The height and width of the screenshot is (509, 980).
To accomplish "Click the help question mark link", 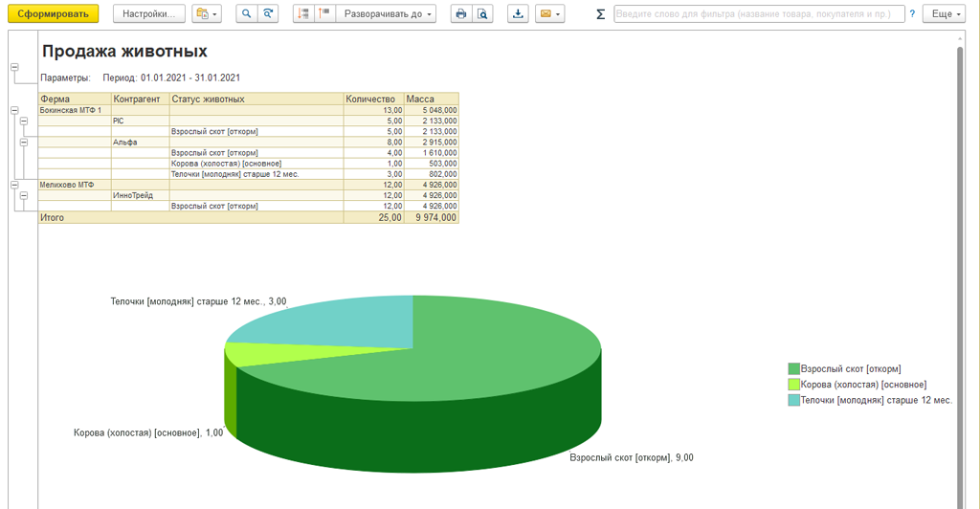I will point(912,14).
